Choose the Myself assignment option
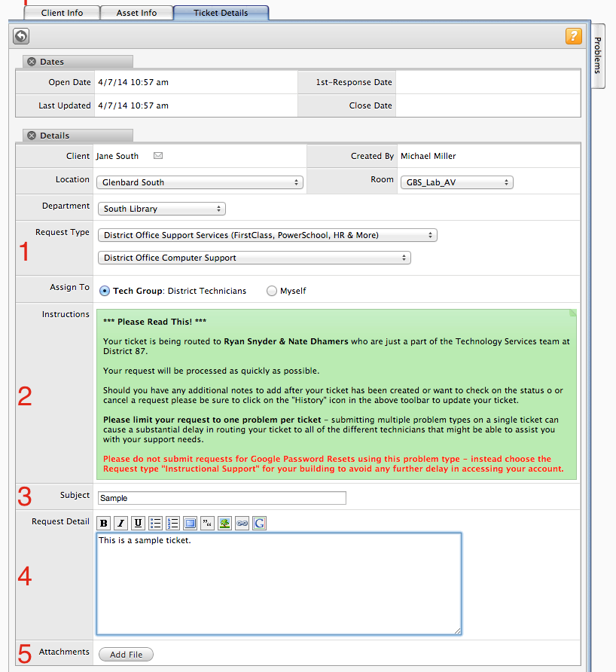616x672 pixels. [x=272, y=291]
